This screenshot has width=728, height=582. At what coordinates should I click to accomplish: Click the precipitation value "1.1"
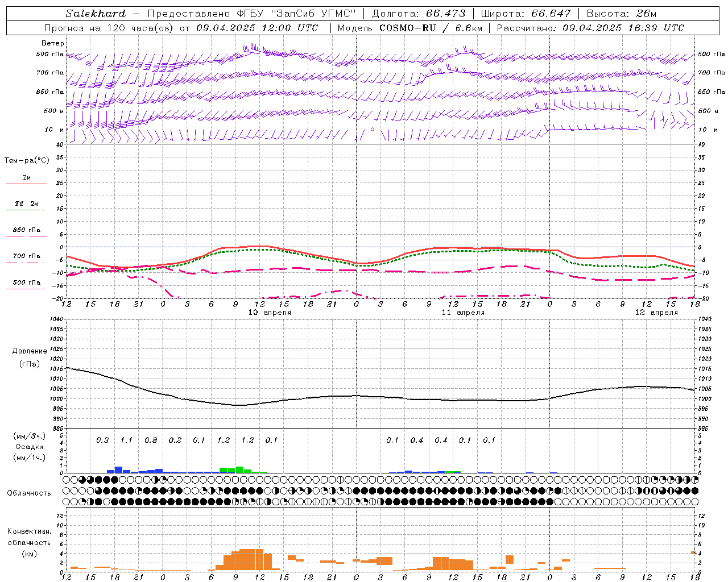point(126,440)
